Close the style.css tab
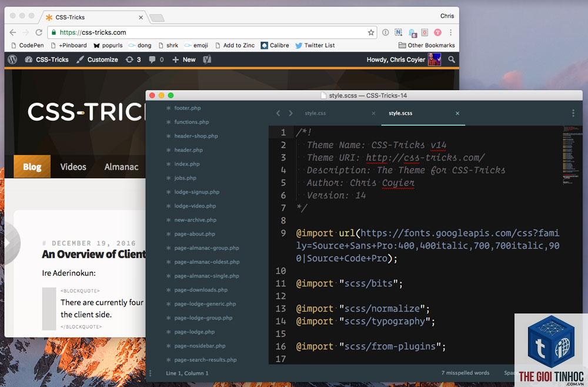This screenshot has height=387, width=588. (373, 113)
